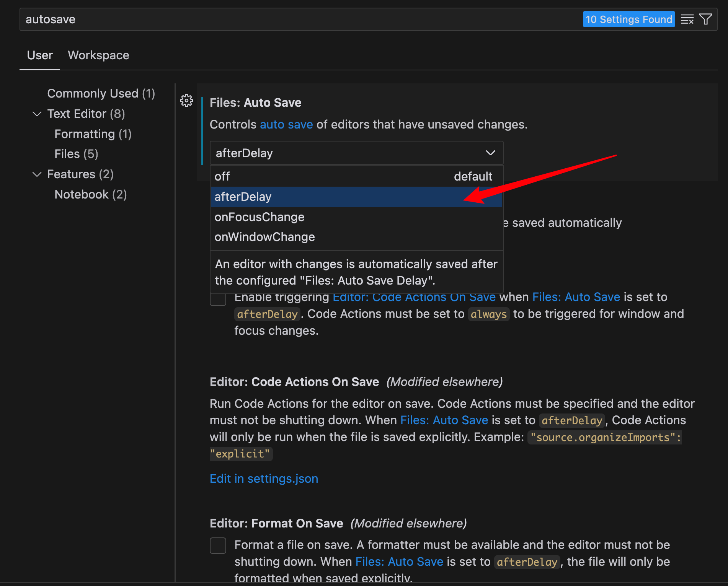Go to the Formatting settings category
The image size is (728, 586).
pos(93,134)
